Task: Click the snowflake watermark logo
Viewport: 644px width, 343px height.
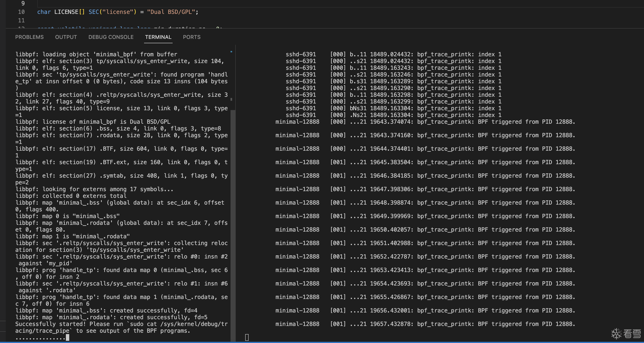Action: [616, 334]
